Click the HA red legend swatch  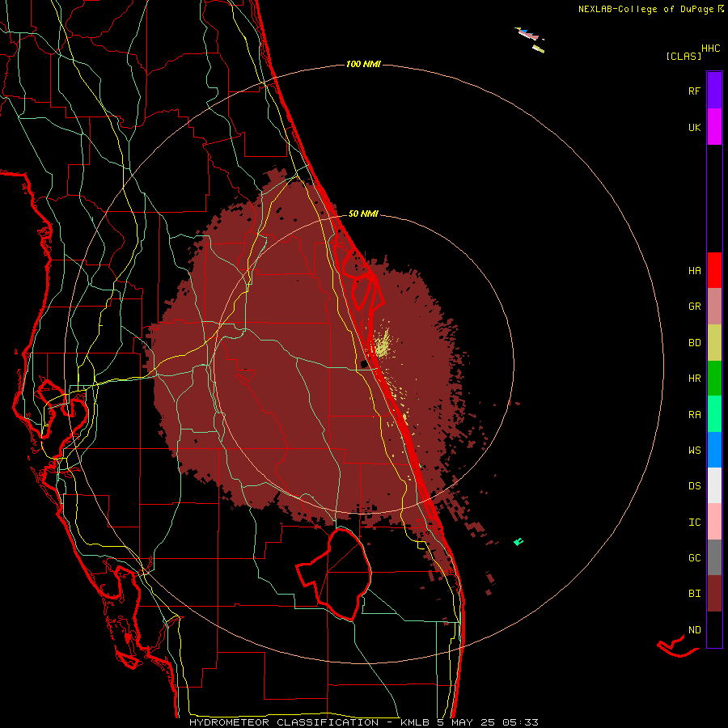click(714, 270)
